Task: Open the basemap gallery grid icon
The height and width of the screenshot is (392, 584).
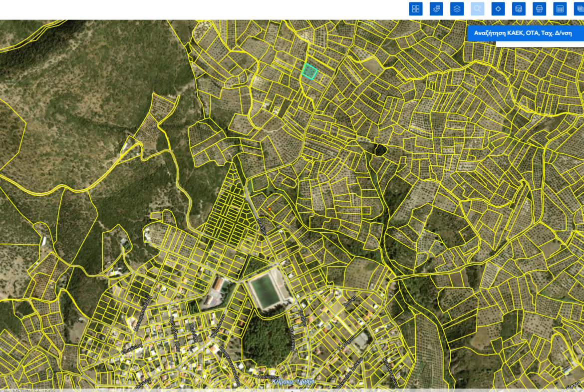Action: pyautogui.click(x=416, y=9)
